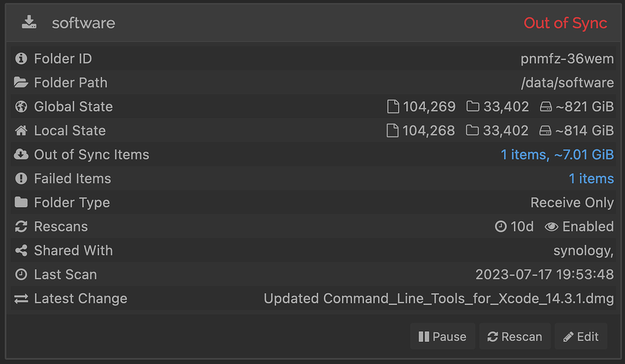Click the share icon beside Shared With

click(x=20, y=250)
